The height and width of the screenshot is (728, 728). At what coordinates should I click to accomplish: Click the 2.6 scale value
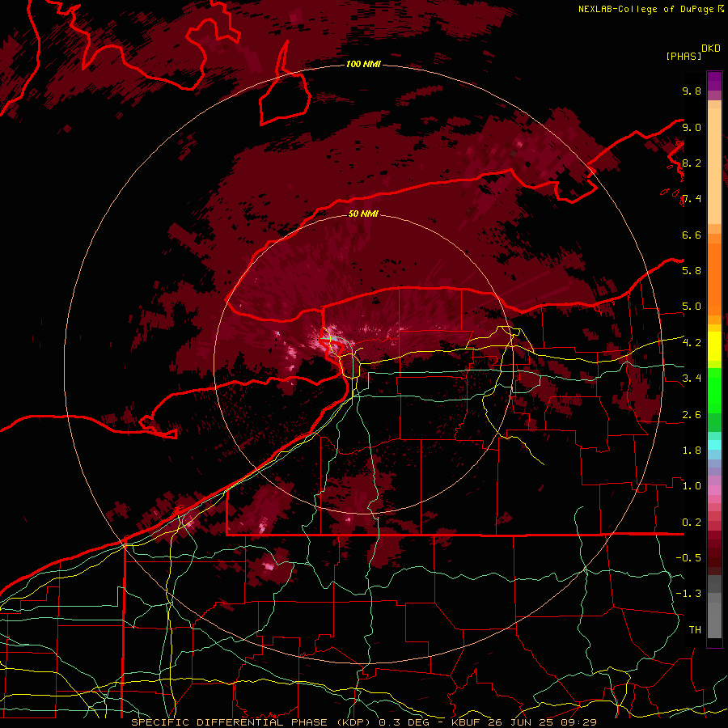click(692, 415)
